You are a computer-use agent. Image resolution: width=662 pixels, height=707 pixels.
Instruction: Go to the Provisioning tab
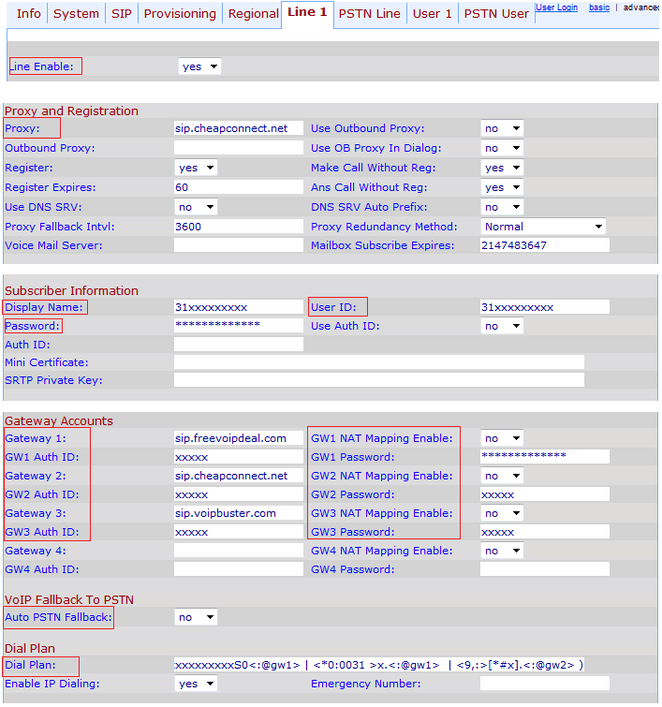[180, 14]
